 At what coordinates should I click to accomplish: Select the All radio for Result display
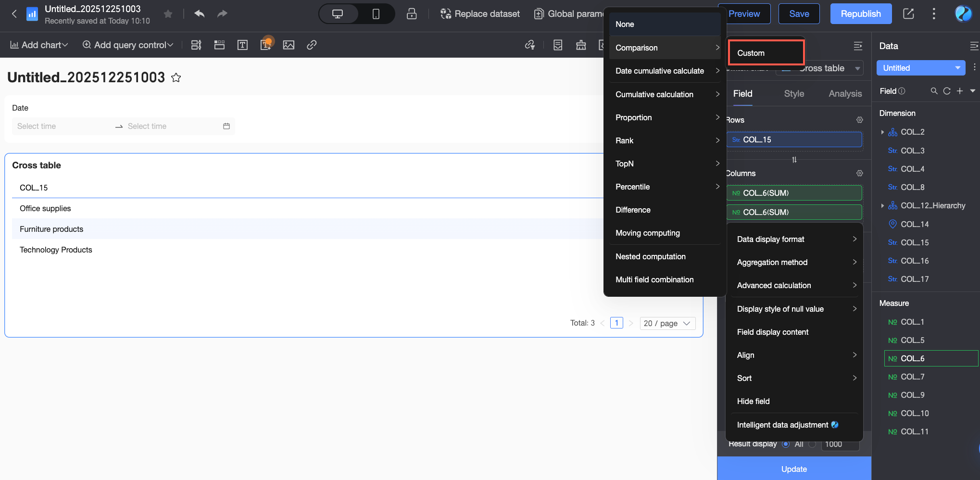coord(786,444)
